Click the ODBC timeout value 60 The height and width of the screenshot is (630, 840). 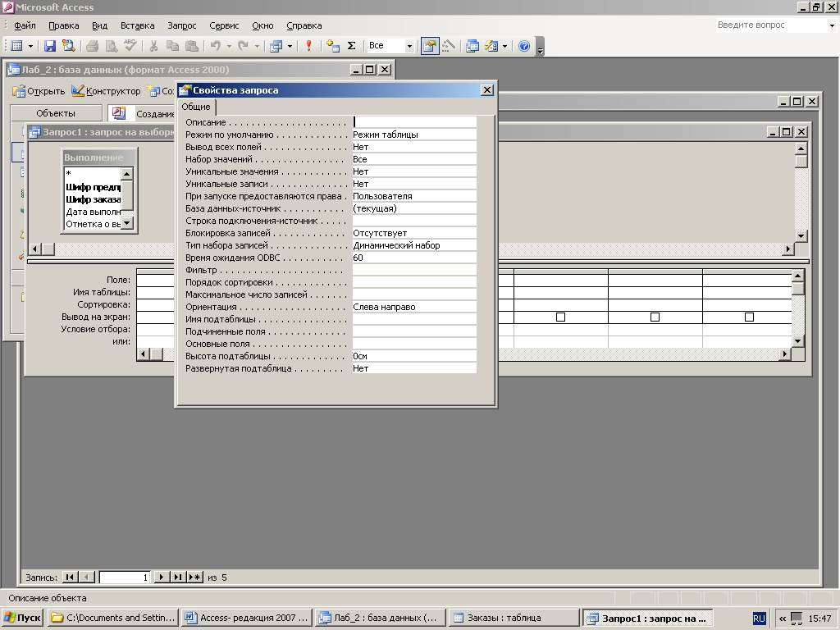[x=414, y=258]
